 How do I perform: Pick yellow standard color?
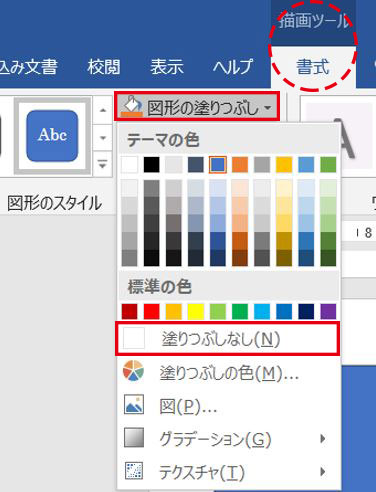[x=196, y=311]
